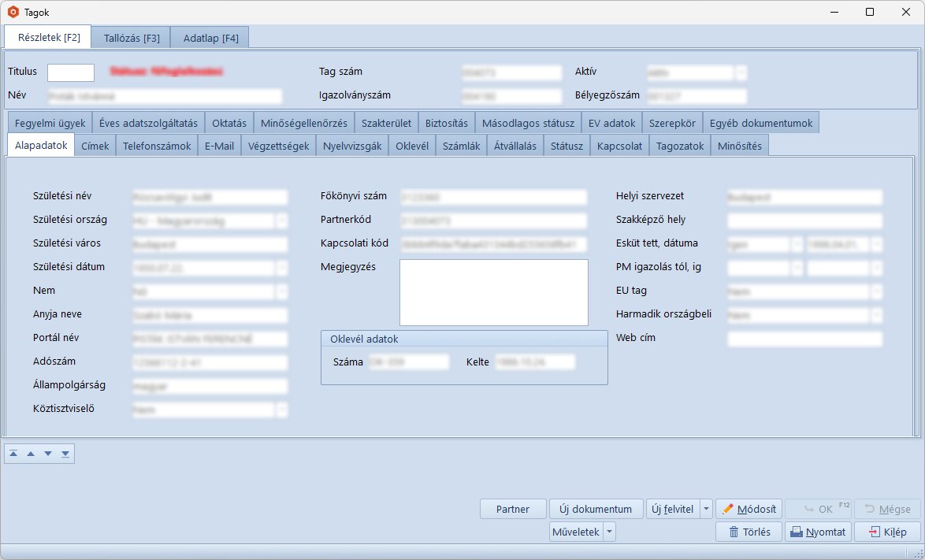Go to next record arrow
This screenshot has height=560, width=925.
click(x=48, y=454)
